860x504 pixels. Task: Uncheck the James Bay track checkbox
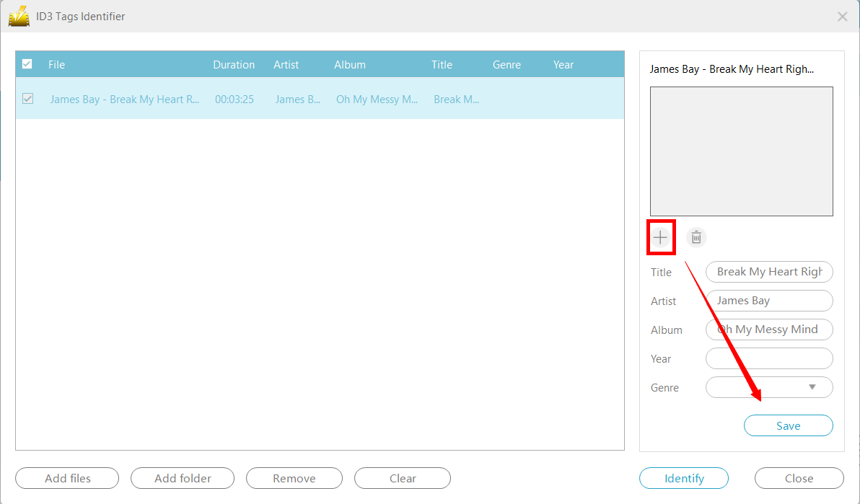(x=27, y=99)
